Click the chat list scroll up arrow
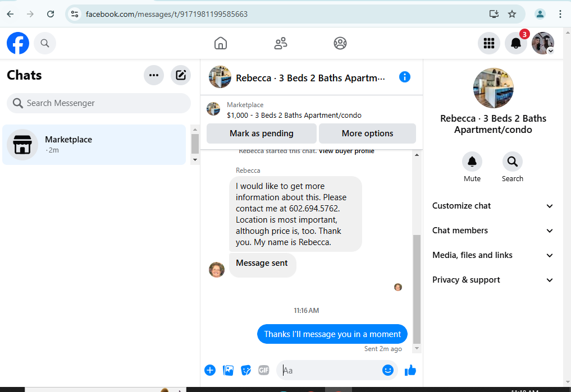 coord(195,130)
